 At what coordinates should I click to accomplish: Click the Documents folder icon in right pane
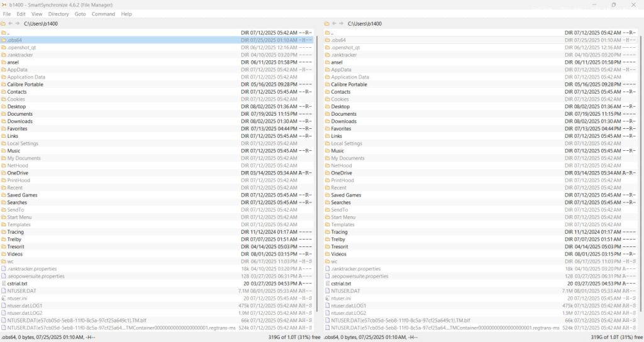point(327,114)
